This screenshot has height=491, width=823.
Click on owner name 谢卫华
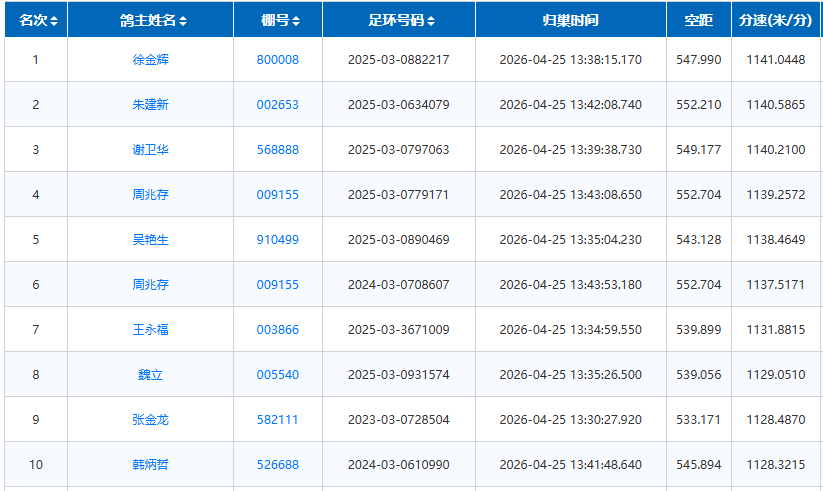point(151,150)
